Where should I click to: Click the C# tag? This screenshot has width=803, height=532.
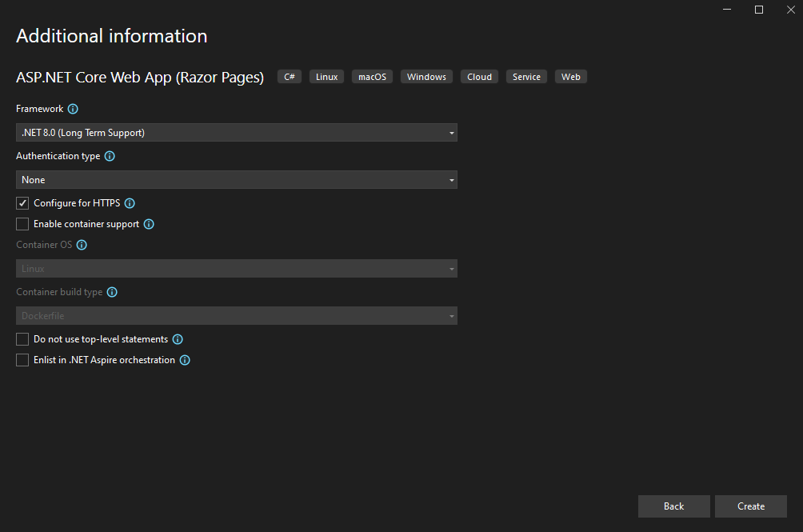(x=290, y=77)
